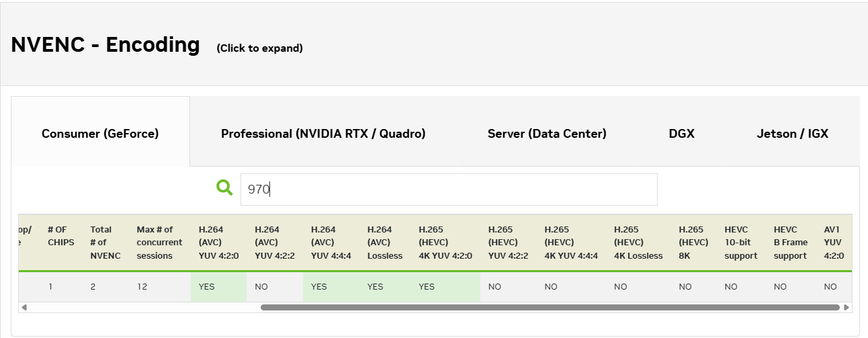Switch to the Jetson / IGX tab

pos(792,134)
